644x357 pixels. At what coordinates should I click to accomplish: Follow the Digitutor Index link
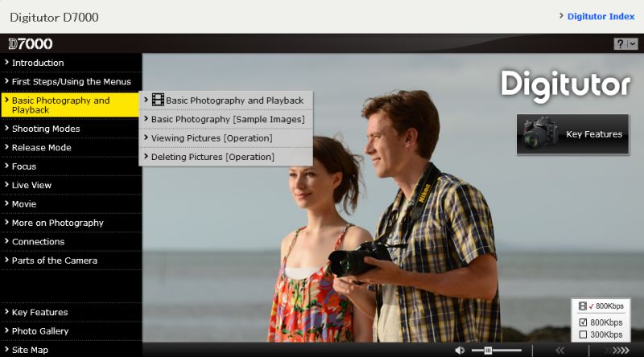click(x=601, y=16)
